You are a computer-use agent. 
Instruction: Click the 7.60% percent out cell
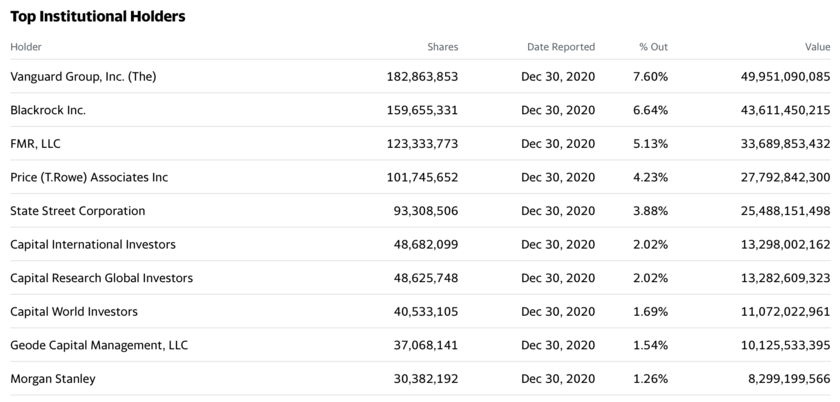(650, 77)
